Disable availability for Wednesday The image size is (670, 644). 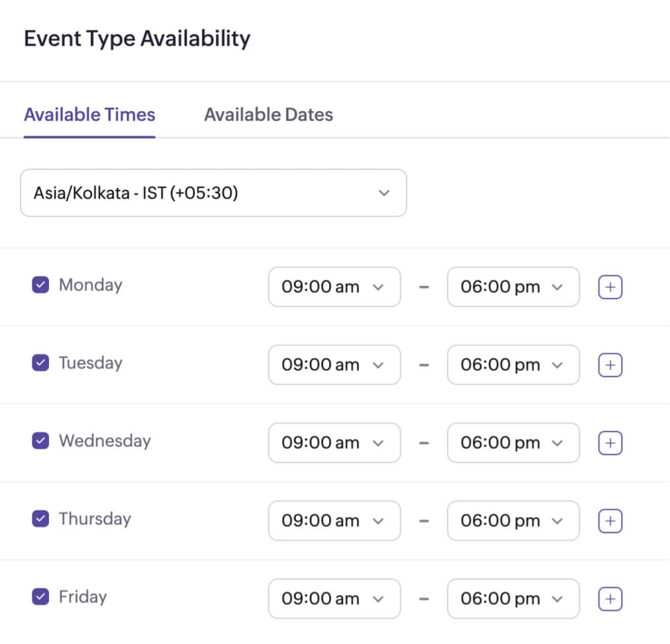(x=40, y=441)
